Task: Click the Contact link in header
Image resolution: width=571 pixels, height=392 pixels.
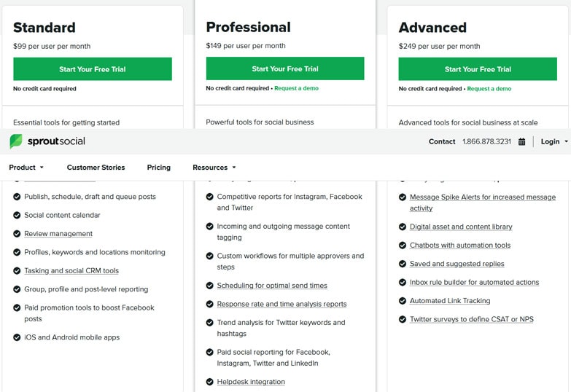Action: tap(442, 142)
